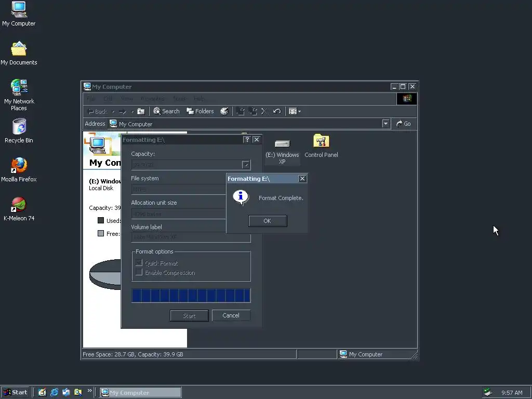
Task: Open the Back button history arrow
Action: (113, 111)
